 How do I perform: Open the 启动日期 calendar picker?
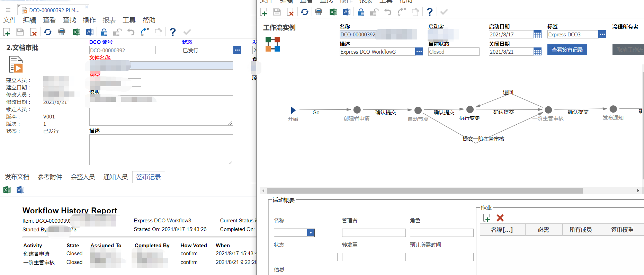coord(537,34)
